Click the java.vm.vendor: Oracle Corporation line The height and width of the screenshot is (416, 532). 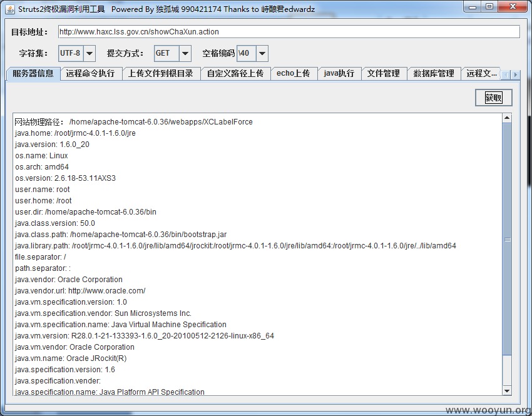tap(74, 347)
